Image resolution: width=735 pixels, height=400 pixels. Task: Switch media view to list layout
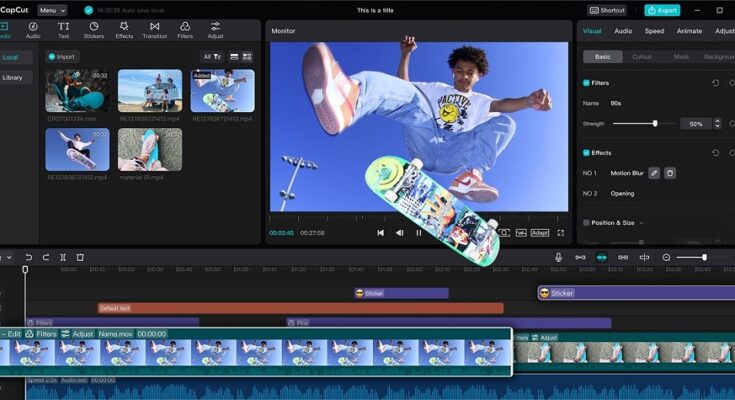click(x=234, y=57)
